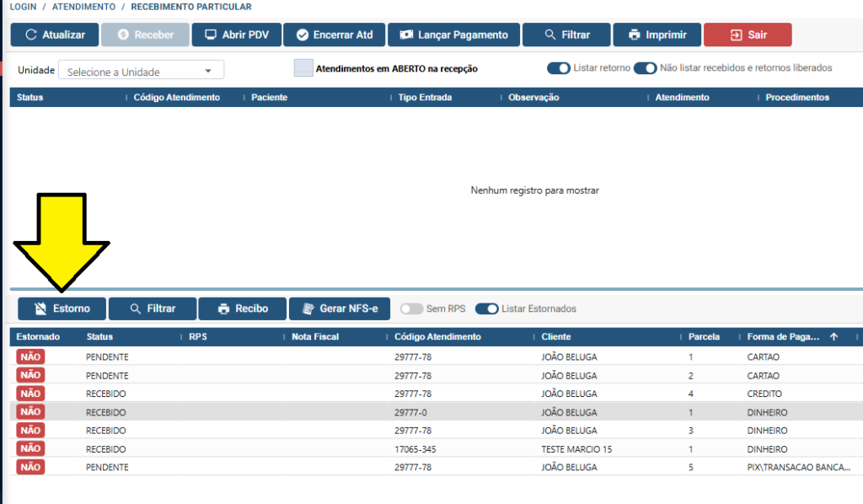
Task: Toggle Não listar recebidos e retornos liberados
Action: [x=645, y=68]
